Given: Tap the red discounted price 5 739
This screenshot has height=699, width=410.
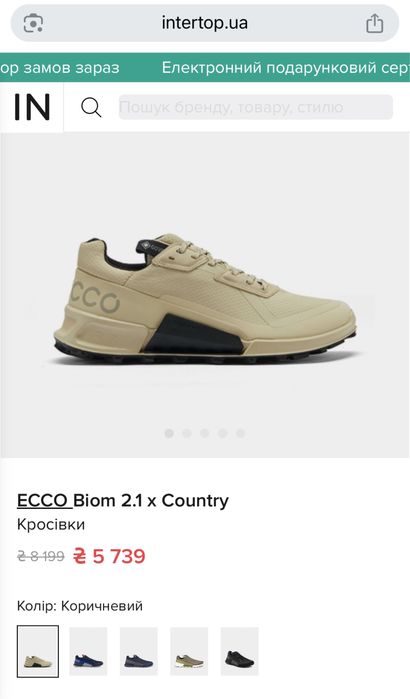Looking at the screenshot, I should point(109,556).
